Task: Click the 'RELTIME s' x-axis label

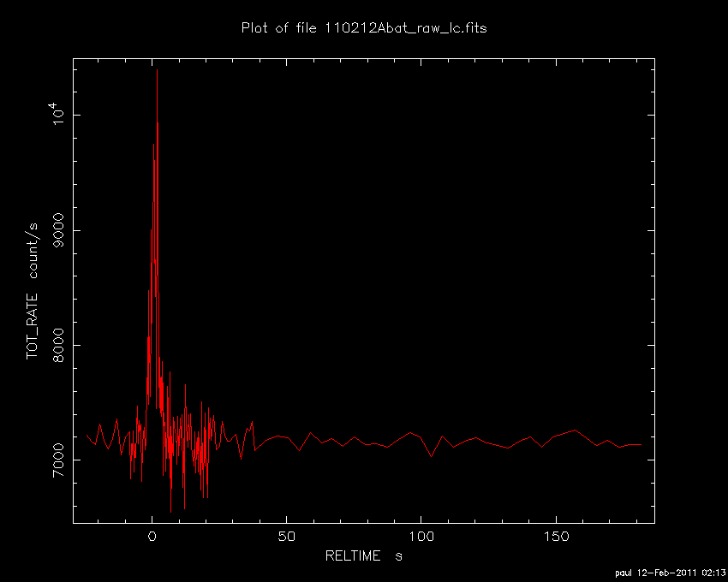Action: [x=363, y=555]
